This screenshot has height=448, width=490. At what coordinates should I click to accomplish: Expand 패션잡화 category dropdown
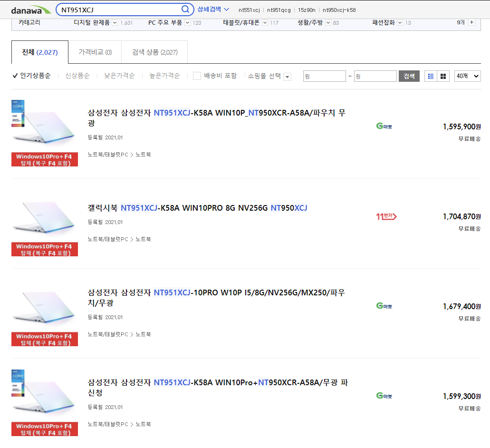point(400,22)
